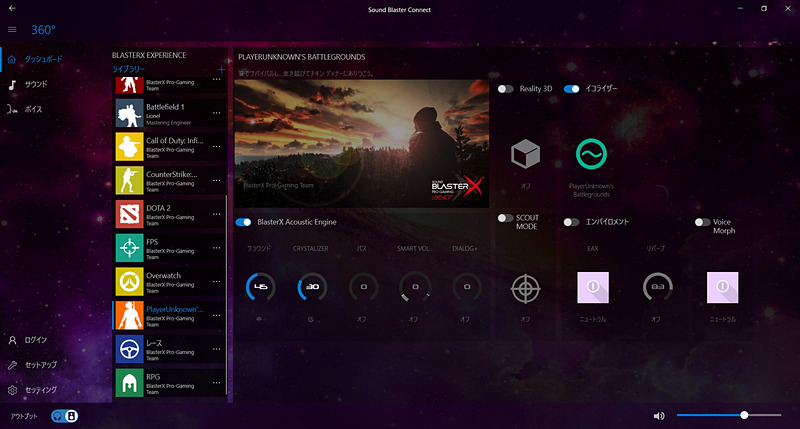The width and height of the screenshot is (800, 429).
Task: Open セットアップ setup page
Action: coord(41,365)
